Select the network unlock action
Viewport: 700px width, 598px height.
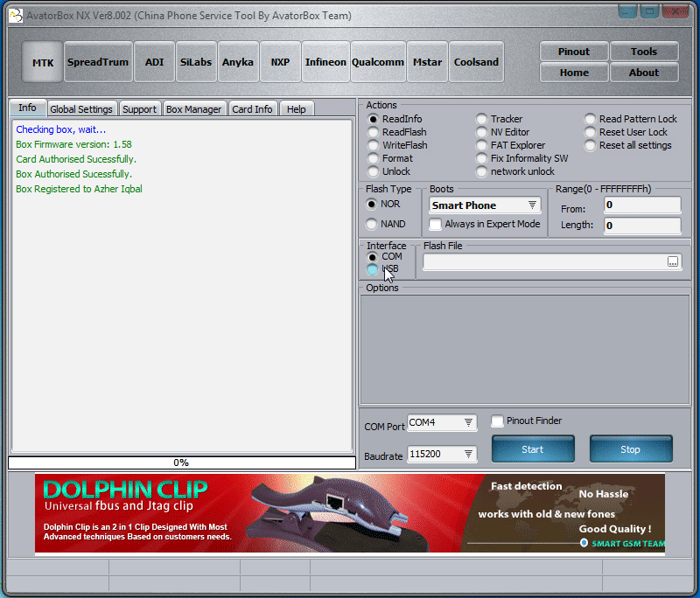click(x=515, y=171)
